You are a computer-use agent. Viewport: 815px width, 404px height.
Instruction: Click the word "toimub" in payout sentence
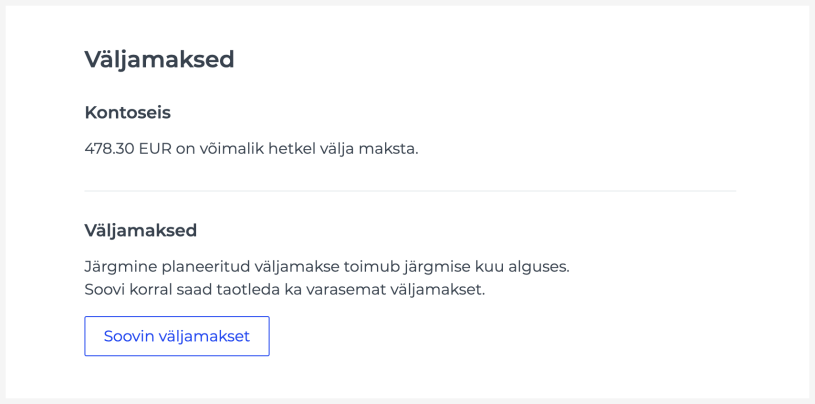[x=372, y=266]
